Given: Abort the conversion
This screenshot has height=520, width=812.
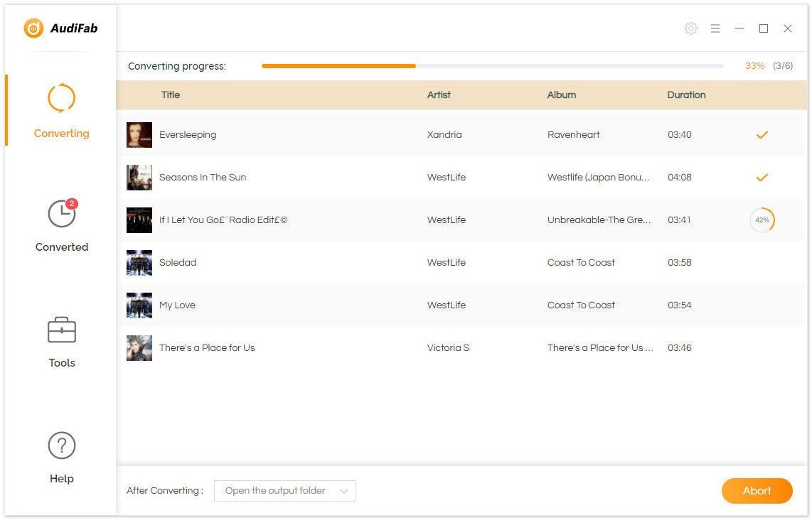Looking at the screenshot, I should (757, 491).
